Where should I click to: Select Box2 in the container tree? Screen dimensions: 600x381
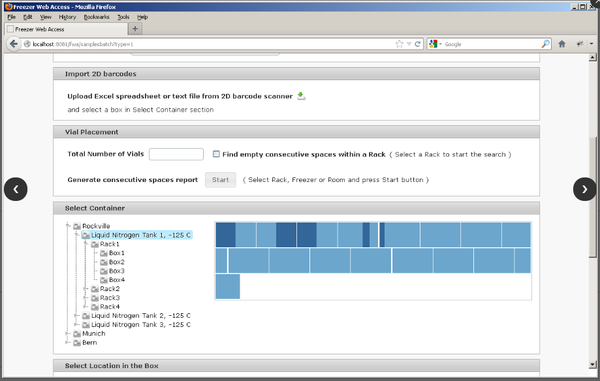[116, 262]
